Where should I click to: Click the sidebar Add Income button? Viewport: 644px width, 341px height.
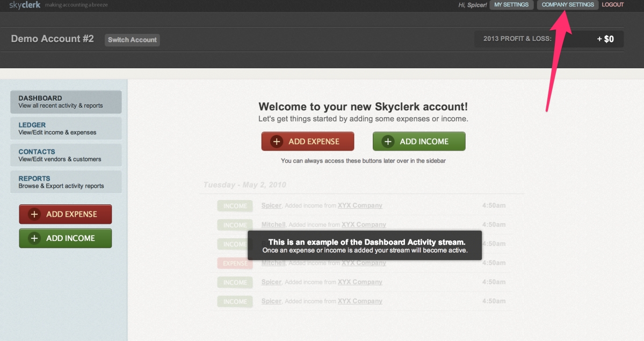click(66, 238)
